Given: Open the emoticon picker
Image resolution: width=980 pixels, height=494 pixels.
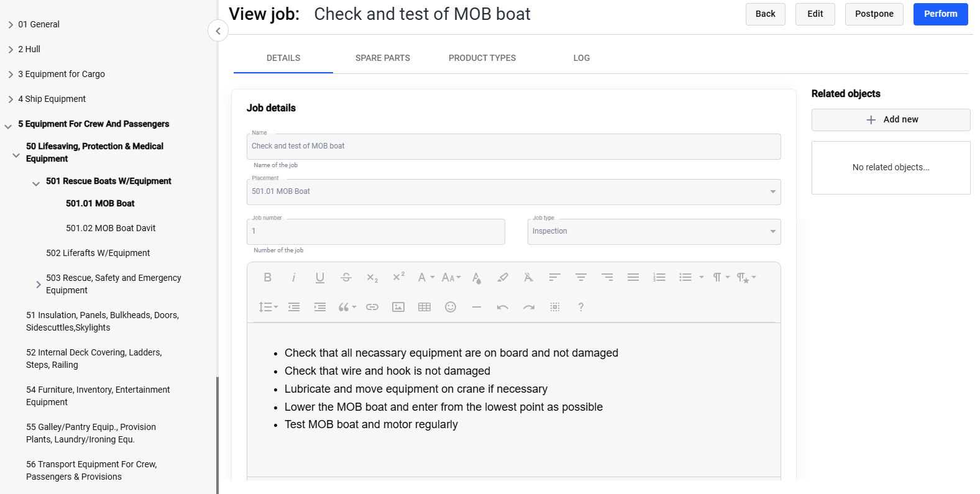Looking at the screenshot, I should tap(451, 307).
